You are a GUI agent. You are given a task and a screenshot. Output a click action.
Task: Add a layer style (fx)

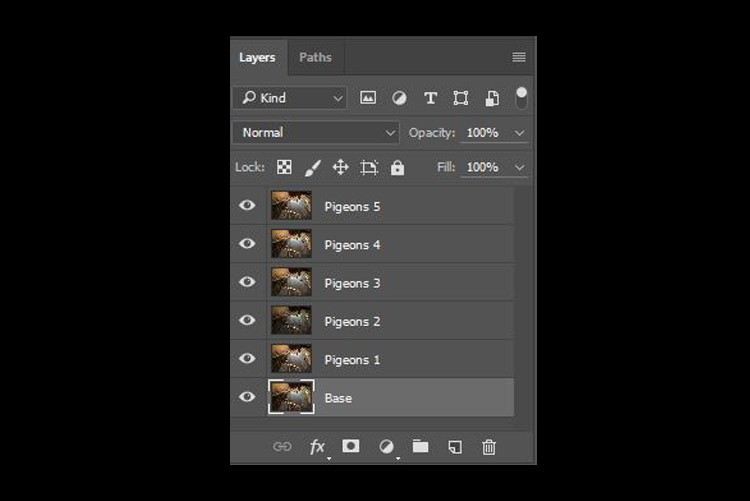coord(318,447)
